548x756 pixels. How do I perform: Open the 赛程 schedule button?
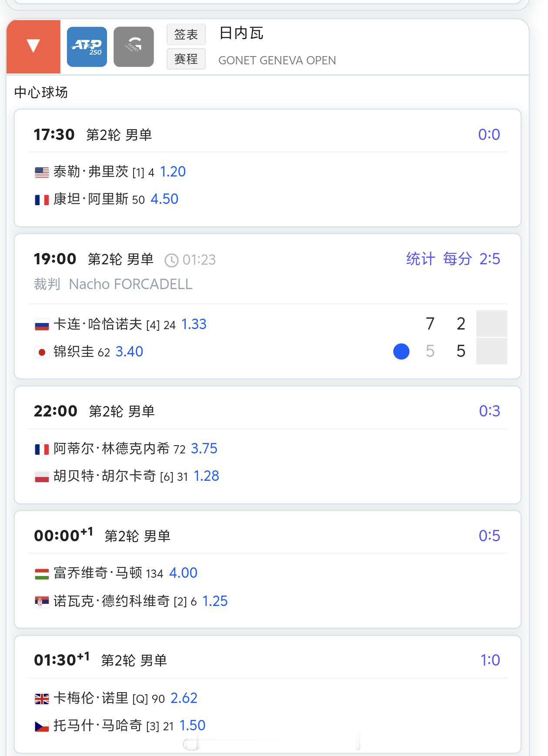[186, 59]
